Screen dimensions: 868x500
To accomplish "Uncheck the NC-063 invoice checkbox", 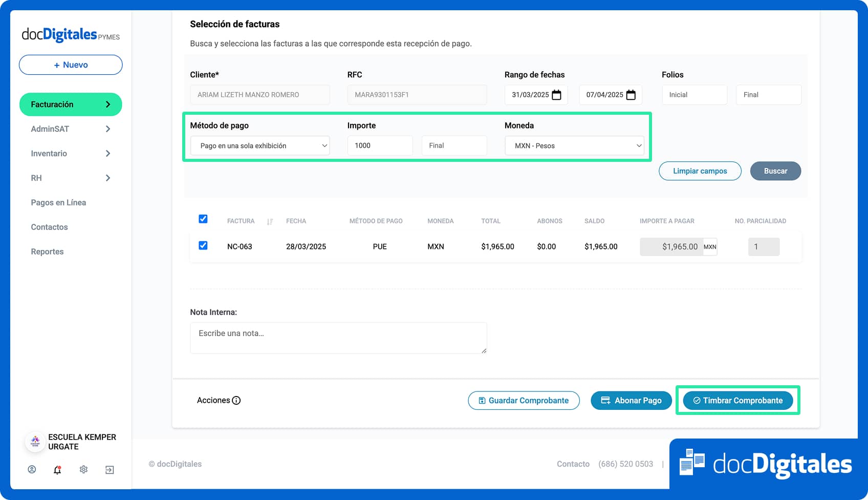I will [x=203, y=245].
